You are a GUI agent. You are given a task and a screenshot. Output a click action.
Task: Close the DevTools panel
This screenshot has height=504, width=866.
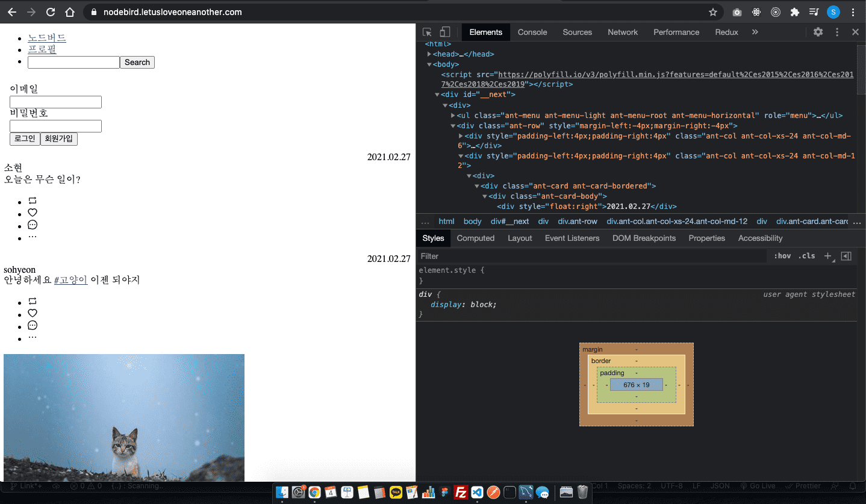tap(855, 33)
